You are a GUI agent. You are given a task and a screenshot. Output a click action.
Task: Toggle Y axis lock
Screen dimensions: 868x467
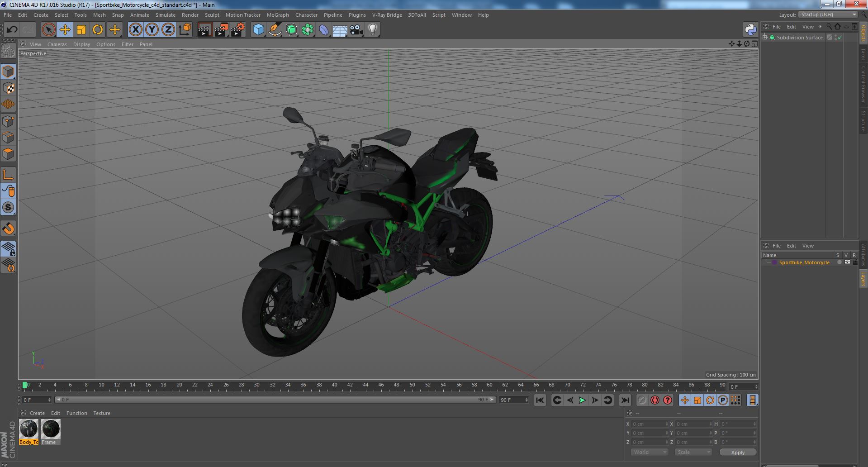pyautogui.click(x=152, y=30)
